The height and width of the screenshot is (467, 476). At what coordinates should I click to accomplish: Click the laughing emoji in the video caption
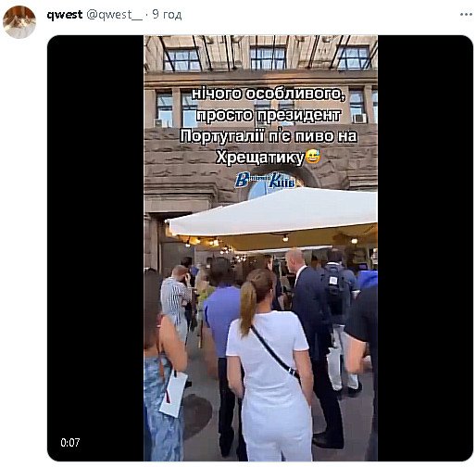tap(313, 157)
